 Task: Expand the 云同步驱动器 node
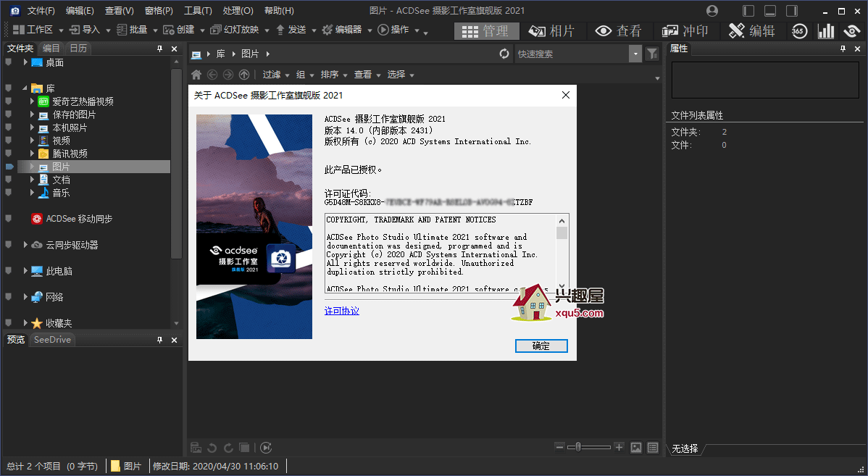point(25,245)
